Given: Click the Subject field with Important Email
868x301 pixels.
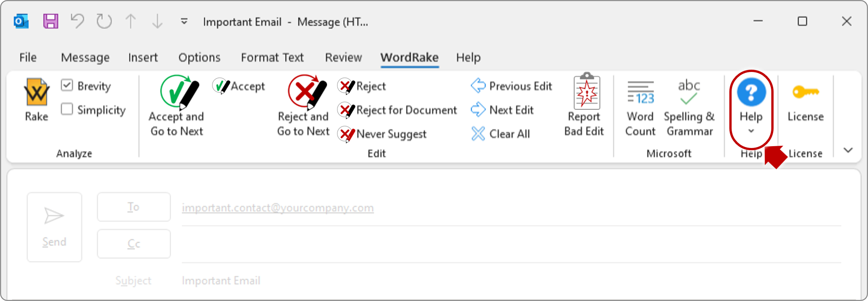Looking at the screenshot, I should pos(511,281).
